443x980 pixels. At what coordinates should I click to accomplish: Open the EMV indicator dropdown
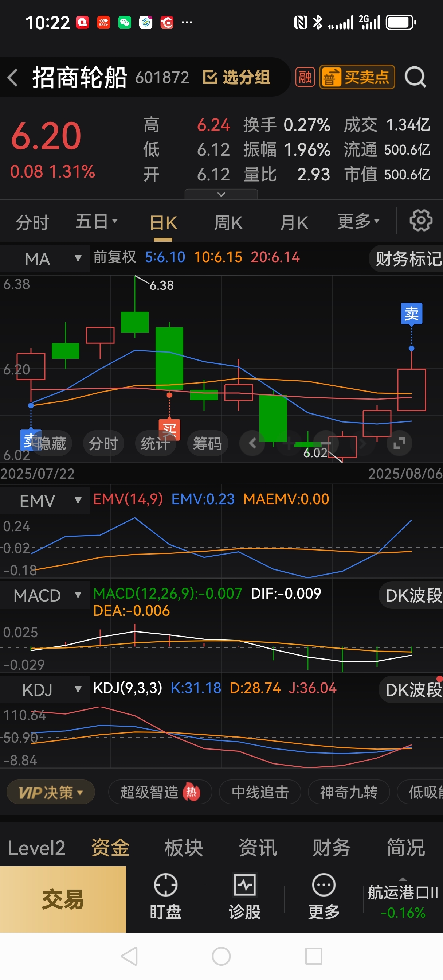coord(45,501)
